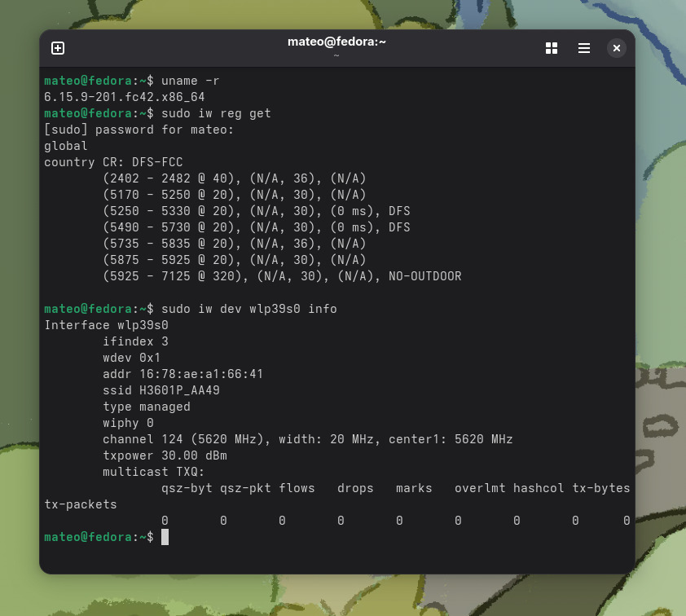Click the 'global' output line
The image size is (686, 616).
pos(66,146)
